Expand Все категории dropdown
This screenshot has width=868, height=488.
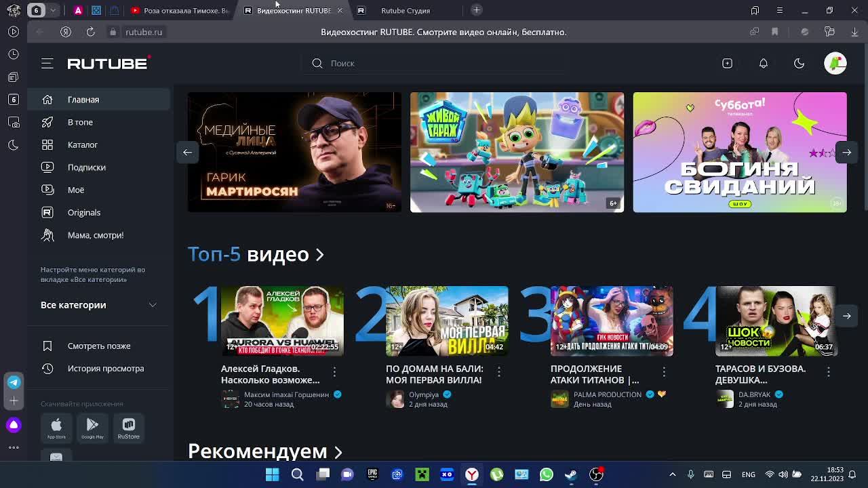pos(98,305)
